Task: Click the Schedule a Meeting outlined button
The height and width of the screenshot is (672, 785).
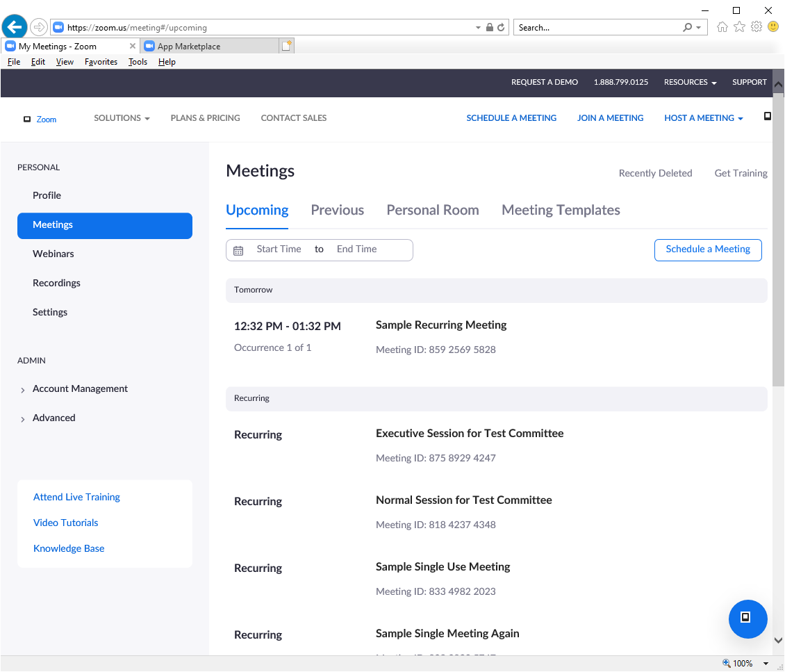Action: (x=708, y=250)
